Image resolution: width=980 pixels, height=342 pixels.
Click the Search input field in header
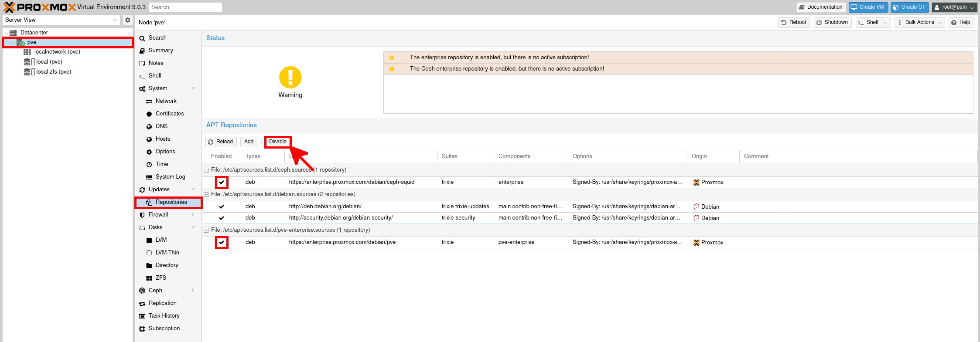(x=185, y=7)
